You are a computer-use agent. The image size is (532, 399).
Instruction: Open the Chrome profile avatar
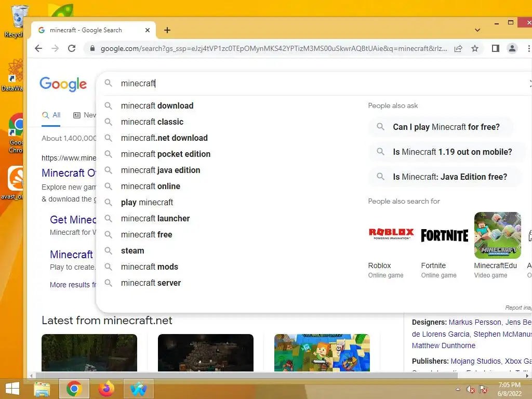click(512, 48)
